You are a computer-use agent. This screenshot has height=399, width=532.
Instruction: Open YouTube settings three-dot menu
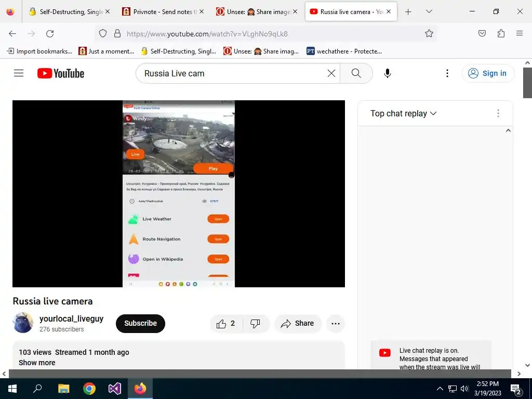(x=447, y=73)
